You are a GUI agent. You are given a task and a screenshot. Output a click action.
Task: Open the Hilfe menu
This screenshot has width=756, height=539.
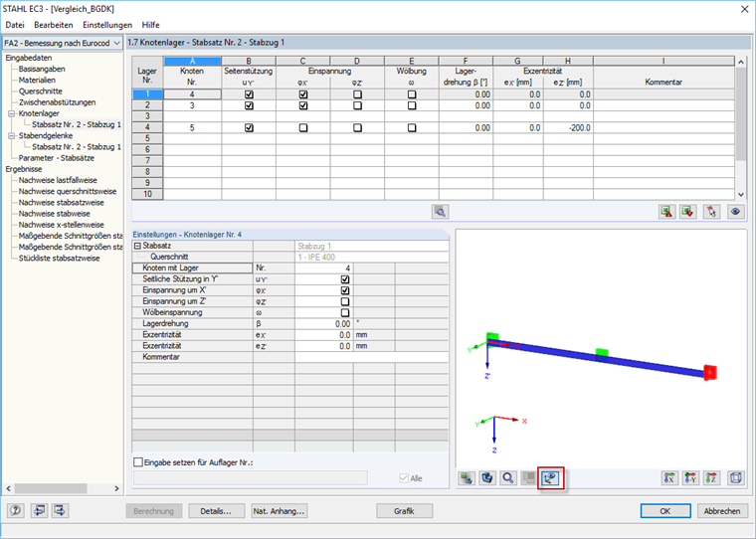pyautogui.click(x=150, y=25)
